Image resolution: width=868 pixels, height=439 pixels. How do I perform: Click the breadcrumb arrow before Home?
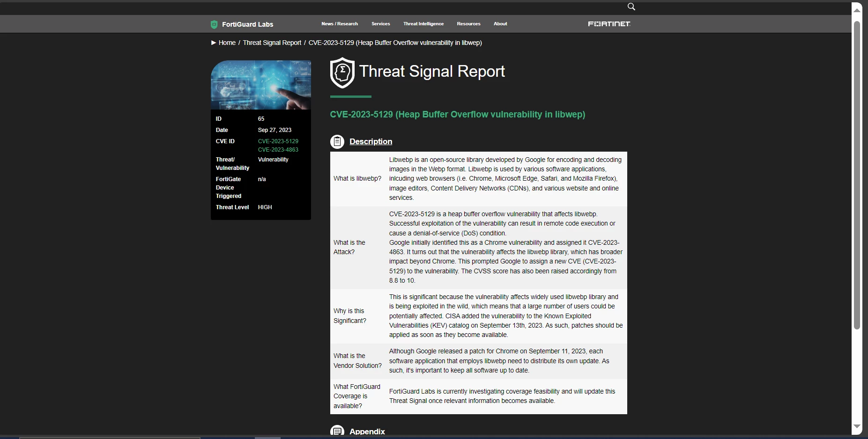(214, 43)
